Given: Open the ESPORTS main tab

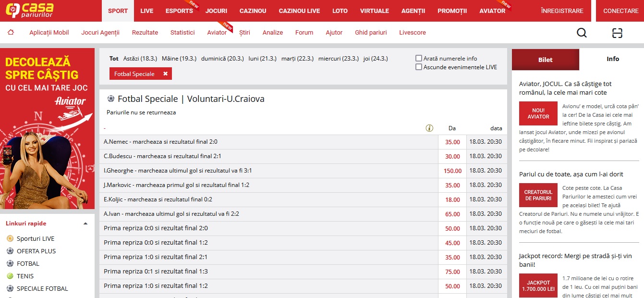Looking at the screenshot, I should (179, 11).
